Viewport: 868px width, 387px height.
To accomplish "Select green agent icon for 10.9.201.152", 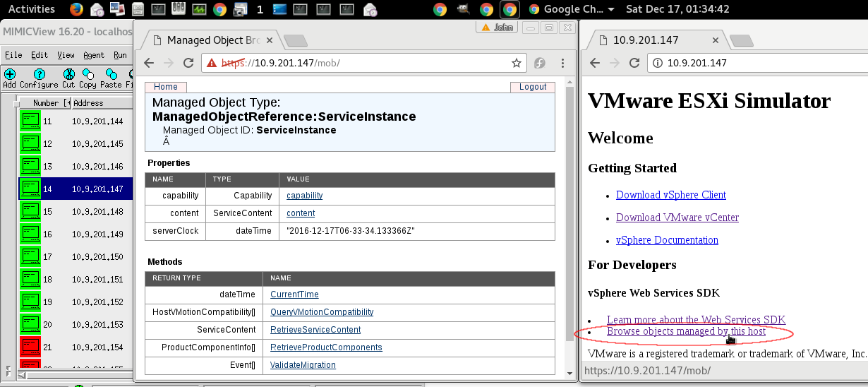I will [x=30, y=302].
